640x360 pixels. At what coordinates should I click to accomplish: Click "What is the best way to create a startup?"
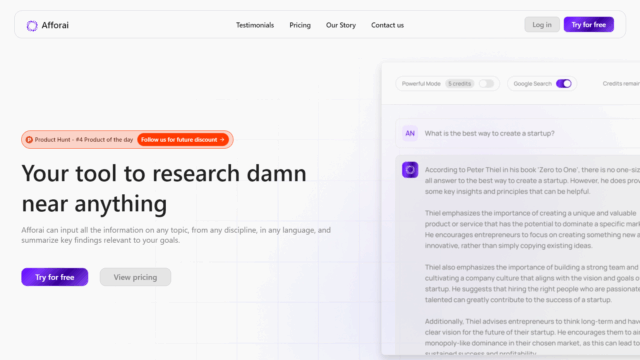pyautogui.click(x=489, y=133)
